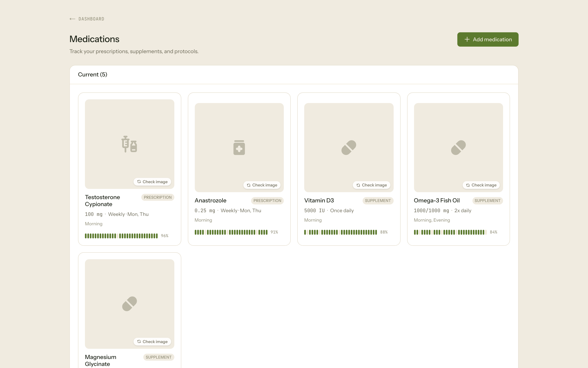Check image for Vitamin D3

[x=372, y=185]
